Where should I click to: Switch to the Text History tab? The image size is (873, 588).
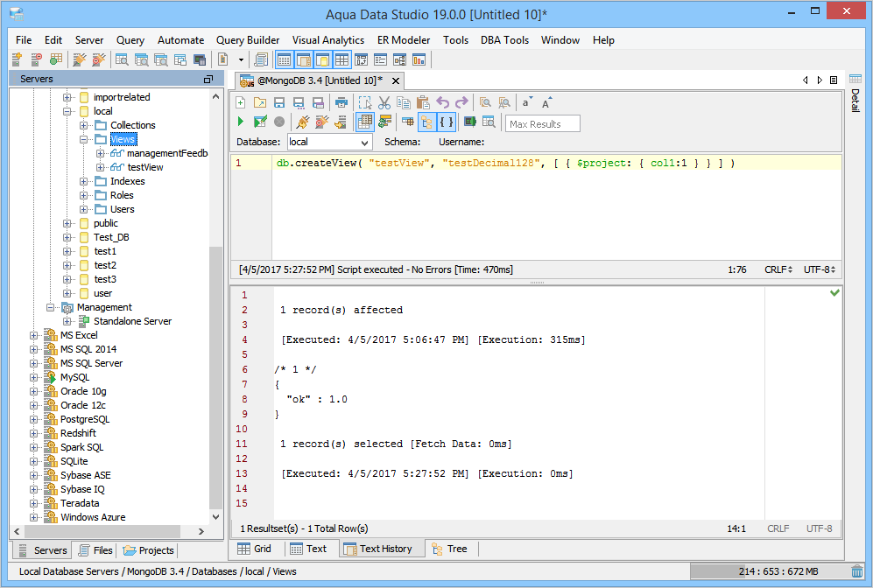[x=377, y=549]
